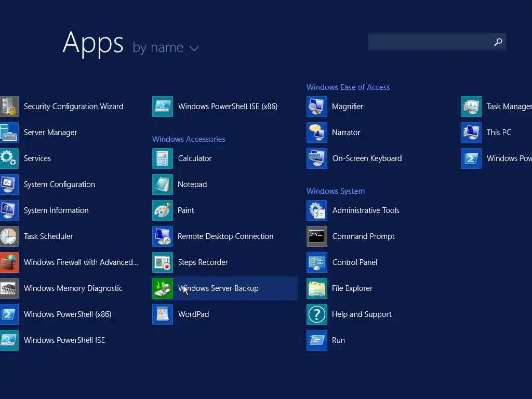Open Security Configuration Wizard icon

coord(9,107)
